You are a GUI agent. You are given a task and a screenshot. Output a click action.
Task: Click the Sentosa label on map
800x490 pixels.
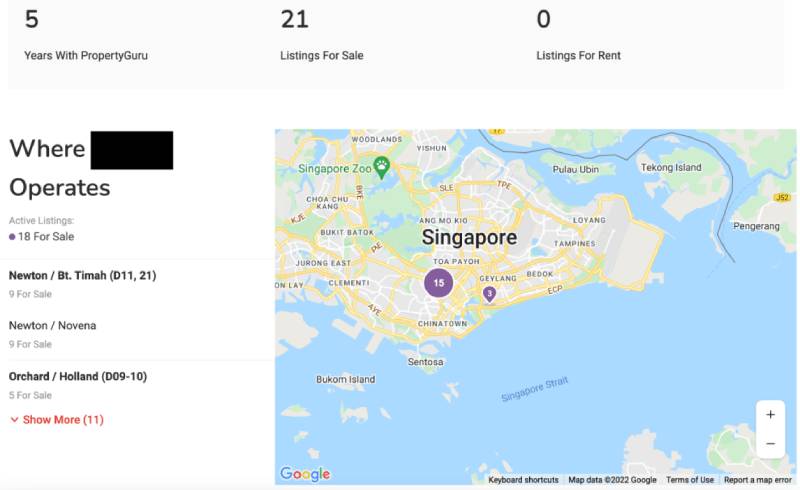point(426,362)
